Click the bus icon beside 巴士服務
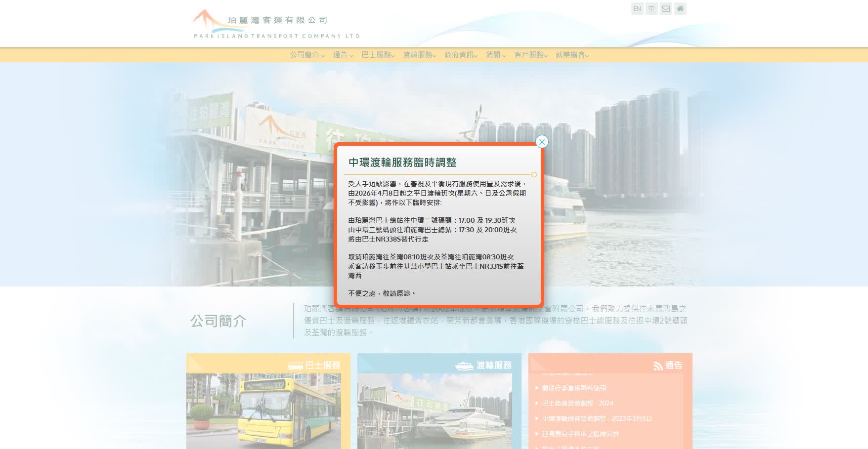Image resolution: width=868 pixels, height=449 pixels. coord(295,366)
